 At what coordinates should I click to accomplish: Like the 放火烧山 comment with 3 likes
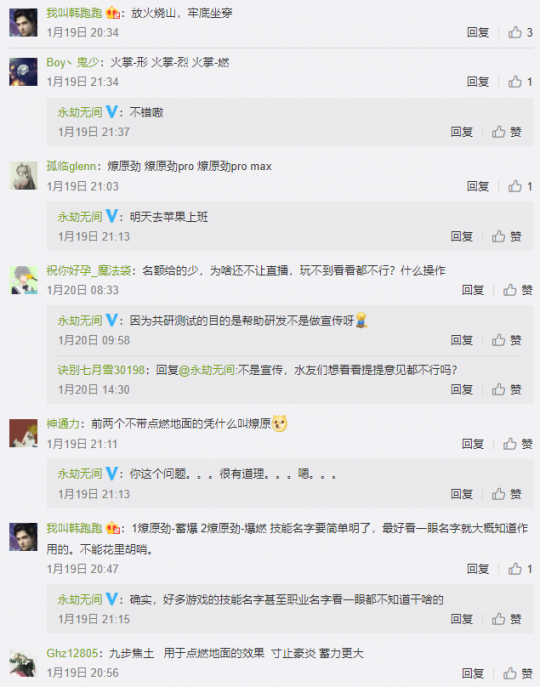[520, 32]
